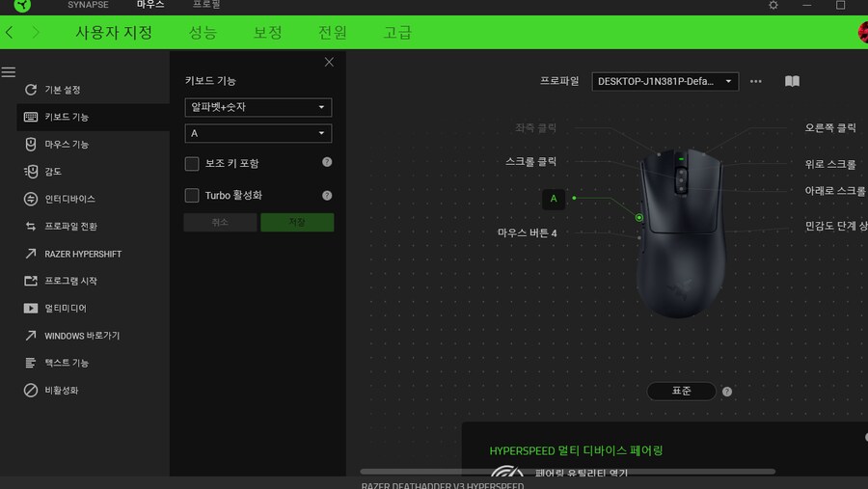Select 기본 설정 reset icon

point(31,90)
